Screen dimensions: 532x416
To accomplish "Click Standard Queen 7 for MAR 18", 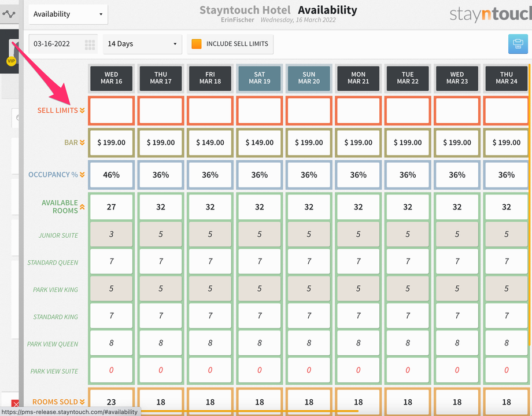I will pos(210,262).
